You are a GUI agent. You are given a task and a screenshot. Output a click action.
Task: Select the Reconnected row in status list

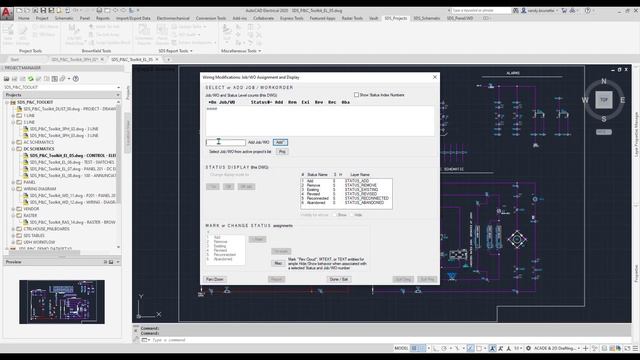(347, 198)
